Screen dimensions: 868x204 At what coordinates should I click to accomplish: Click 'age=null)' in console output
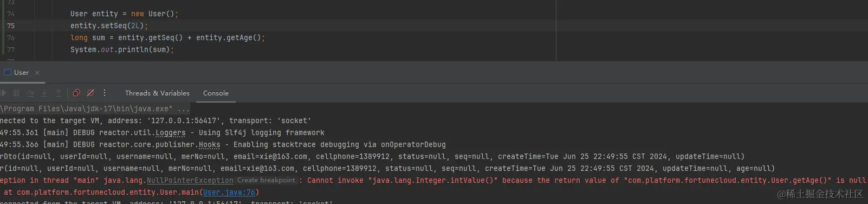click(755, 169)
